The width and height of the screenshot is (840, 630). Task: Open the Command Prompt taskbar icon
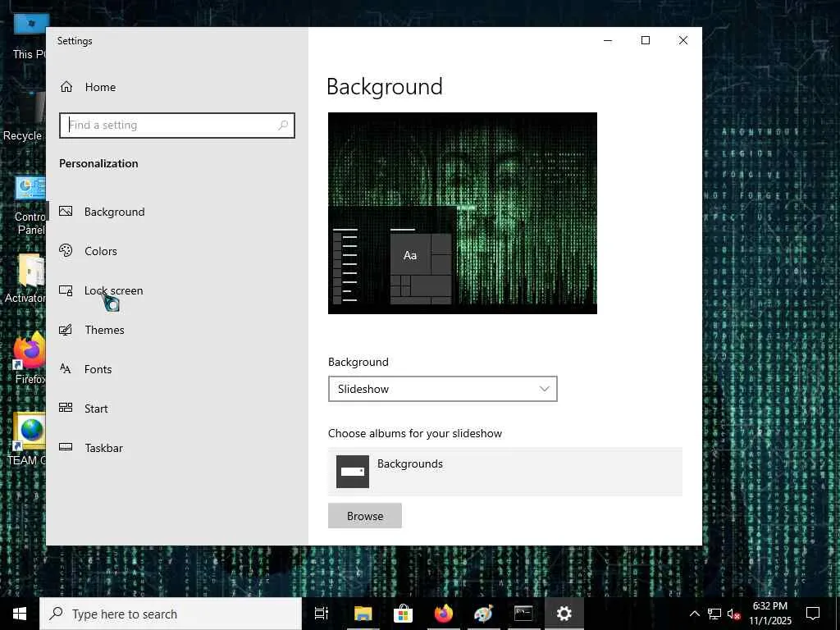523,614
